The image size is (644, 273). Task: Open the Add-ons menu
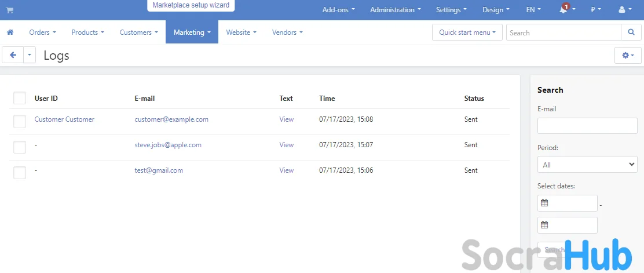point(338,10)
